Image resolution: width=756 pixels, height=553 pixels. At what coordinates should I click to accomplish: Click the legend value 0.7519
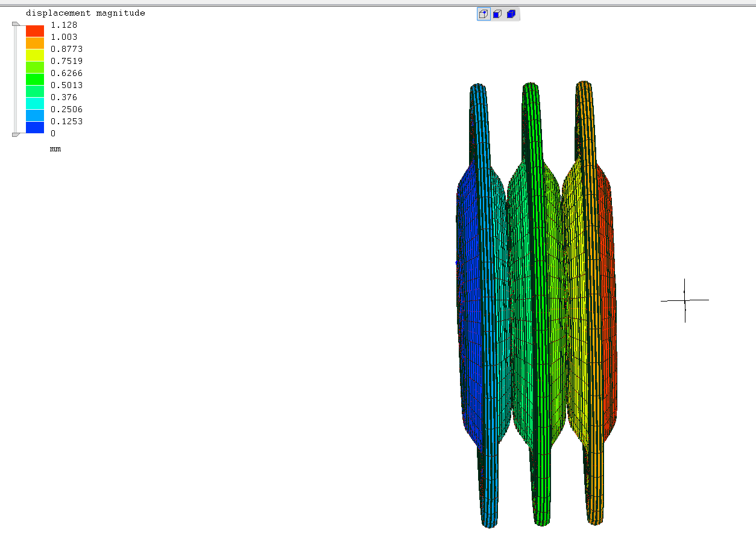pyautogui.click(x=67, y=61)
